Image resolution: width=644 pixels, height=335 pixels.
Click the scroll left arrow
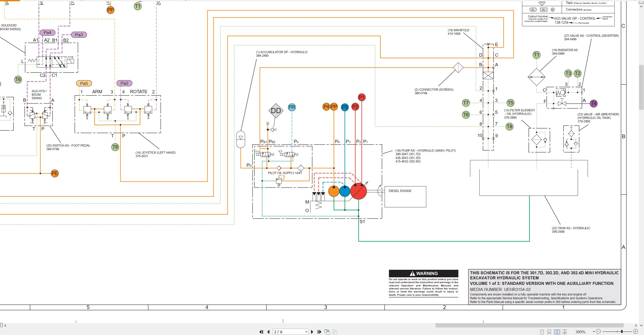point(5,325)
